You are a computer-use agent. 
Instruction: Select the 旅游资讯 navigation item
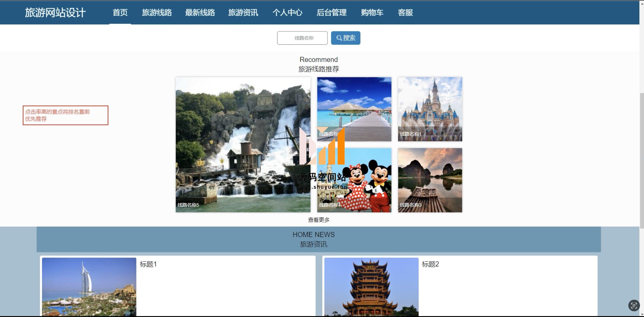243,13
